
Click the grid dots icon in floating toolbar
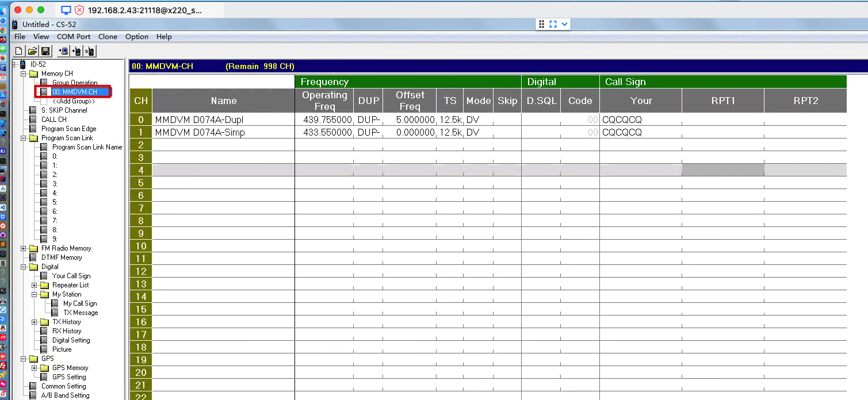coord(541,24)
